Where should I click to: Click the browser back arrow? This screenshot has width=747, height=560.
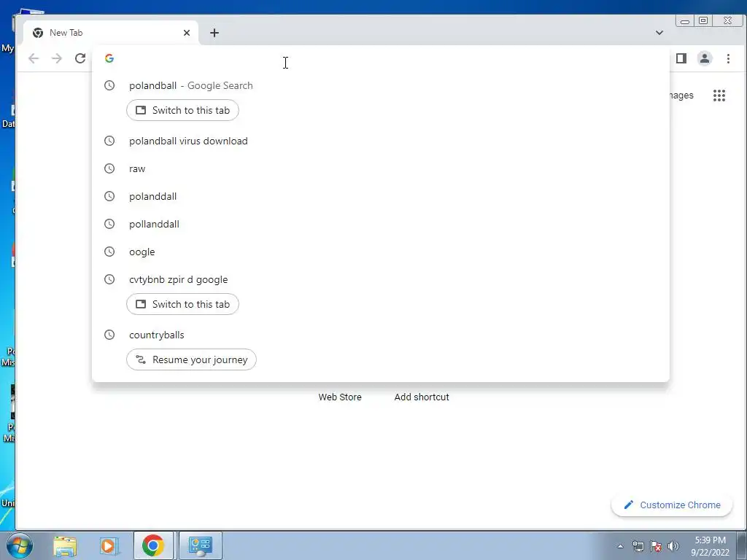pos(34,58)
